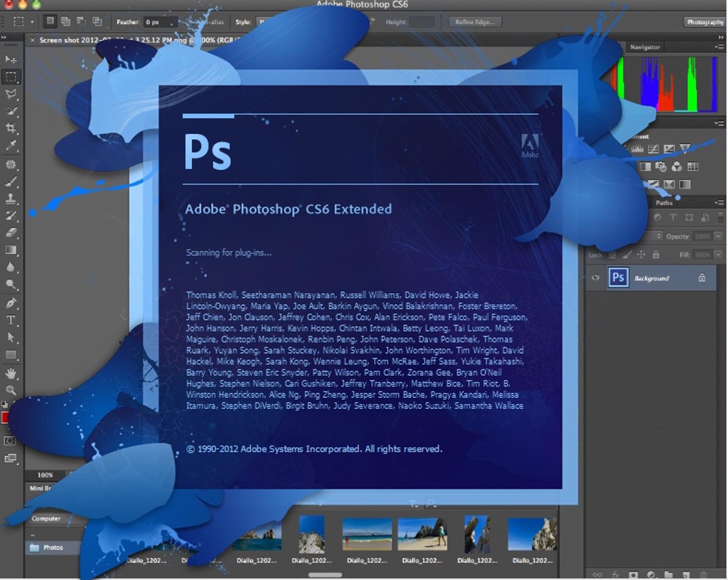Choose the Subtract from selection mode

tap(81, 21)
